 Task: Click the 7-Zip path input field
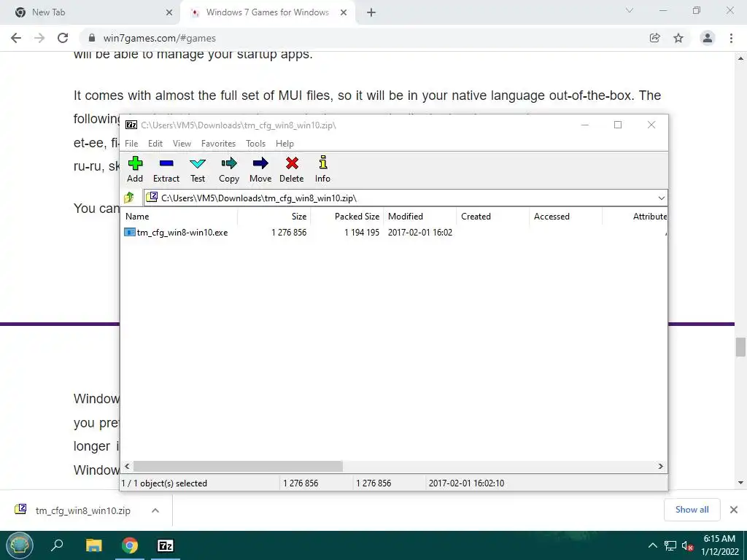[x=406, y=198]
